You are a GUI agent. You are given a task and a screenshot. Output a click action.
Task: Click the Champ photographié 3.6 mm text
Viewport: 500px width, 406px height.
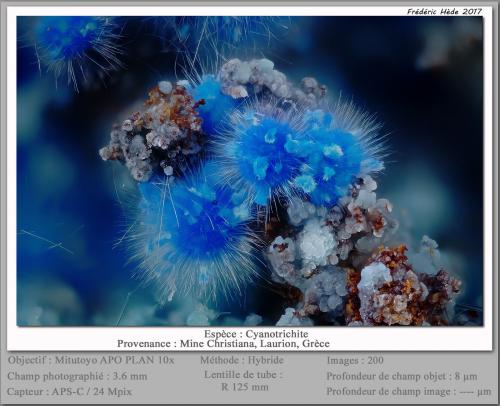click(77, 376)
